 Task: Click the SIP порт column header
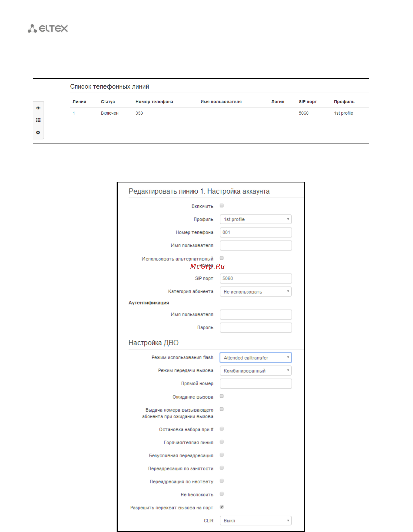click(308, 102)
